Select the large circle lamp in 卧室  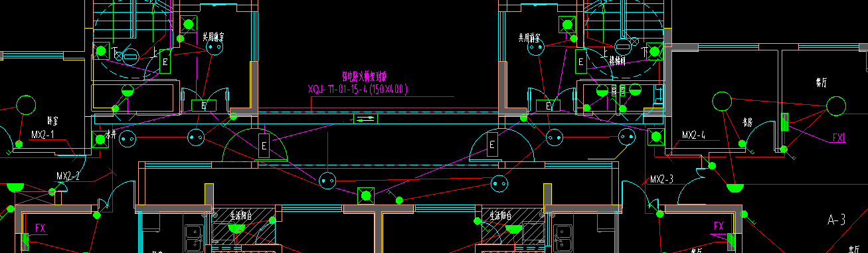tap(26, 105)
